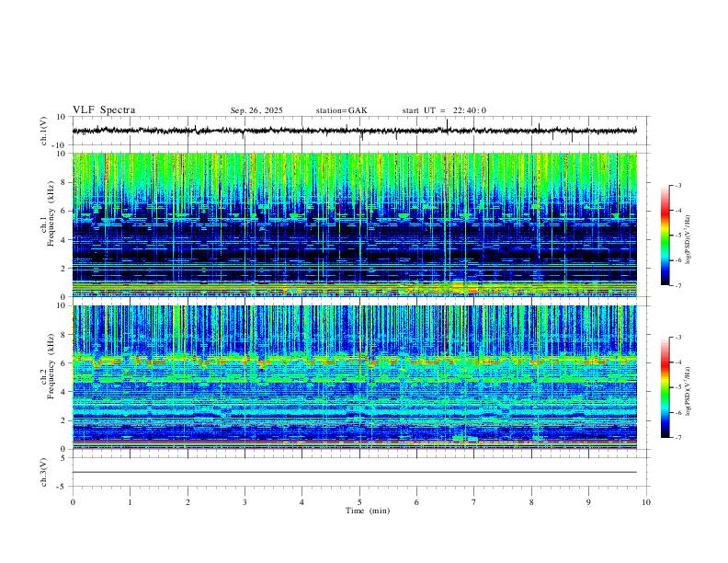
Task: Click the upper PSD color scale bar
Action: click(x=665, y=236)
